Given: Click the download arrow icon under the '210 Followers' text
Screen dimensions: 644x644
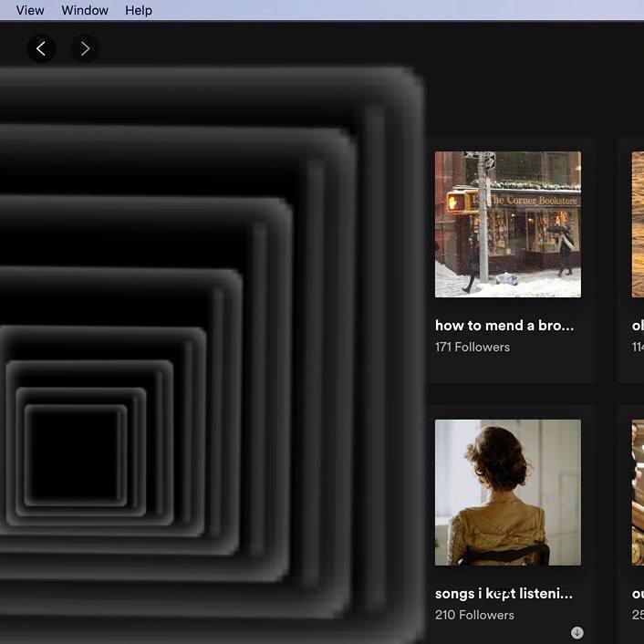Looking at the screenshot, I should [577, 633].
